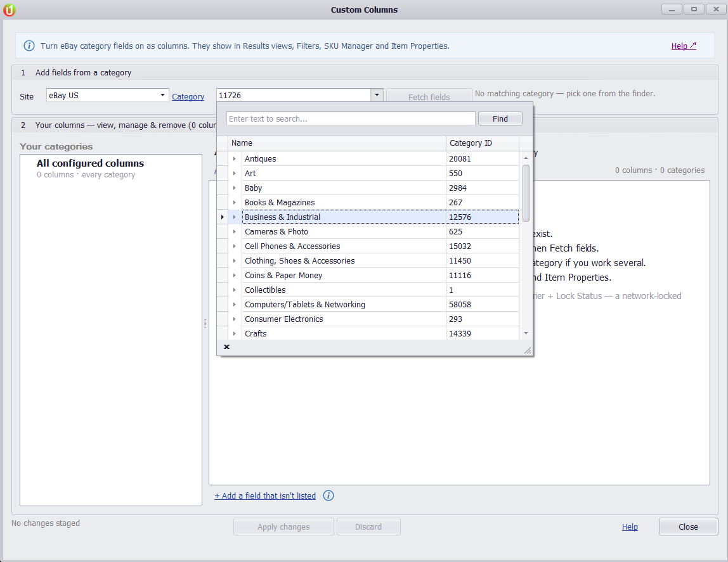This screenshot has height=562, width=728.
Task: Click the Category hyperlink
Action: pos(188,96)
